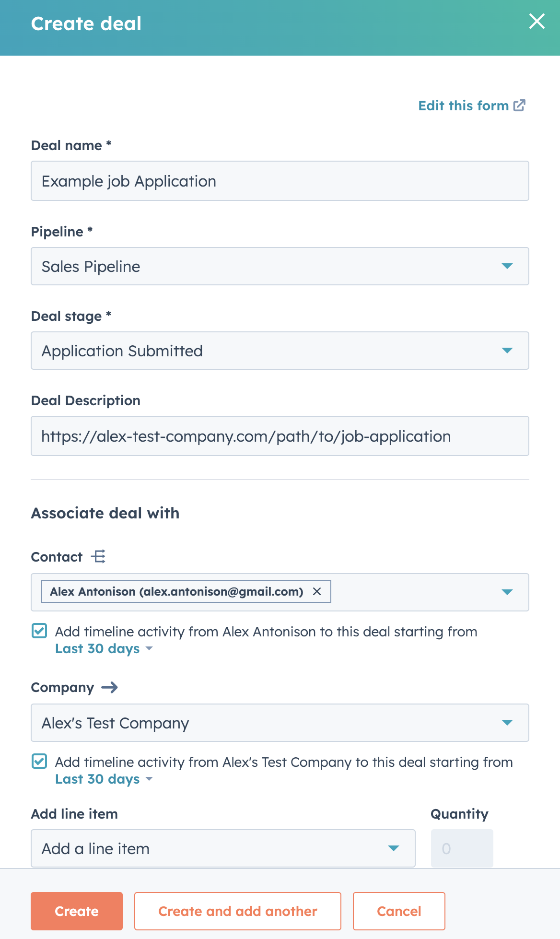Close the Create deal dialog
Screen dimensions: 560x939
point(537,21)
